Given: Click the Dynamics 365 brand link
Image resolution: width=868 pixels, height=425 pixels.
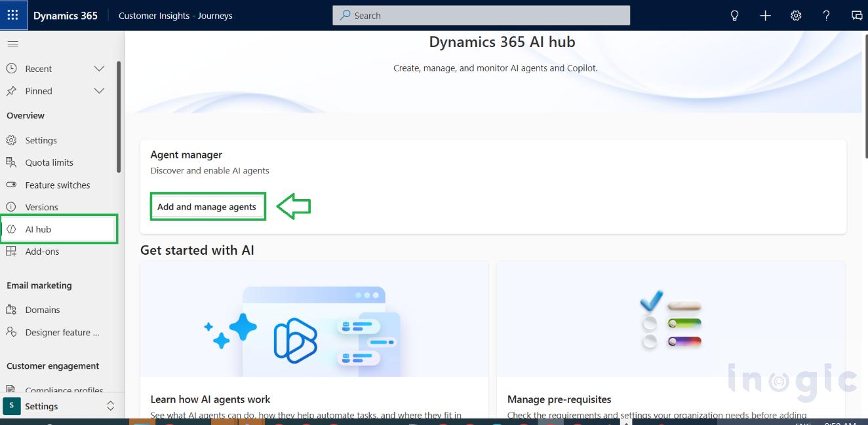Looking at the screenshot, I should [66, 16].
